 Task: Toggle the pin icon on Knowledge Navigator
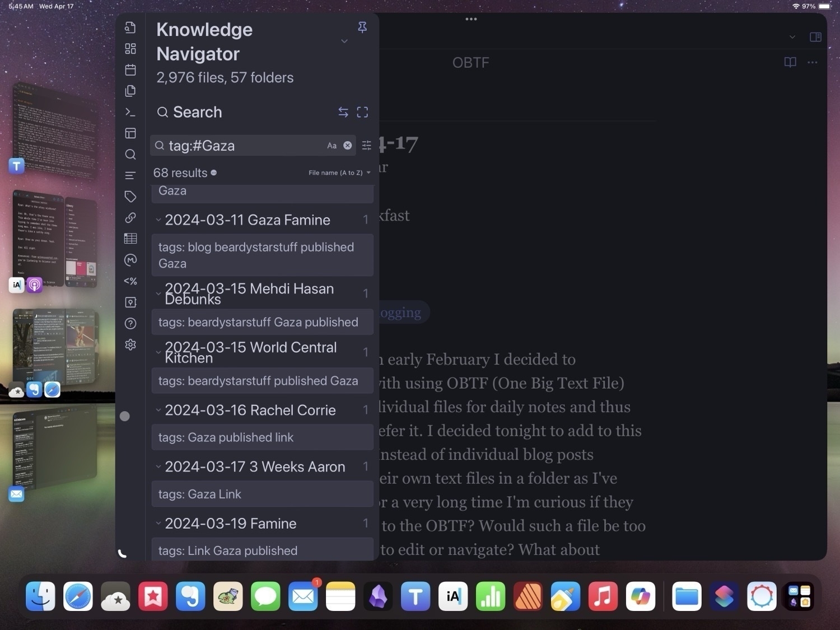[362, 27]
